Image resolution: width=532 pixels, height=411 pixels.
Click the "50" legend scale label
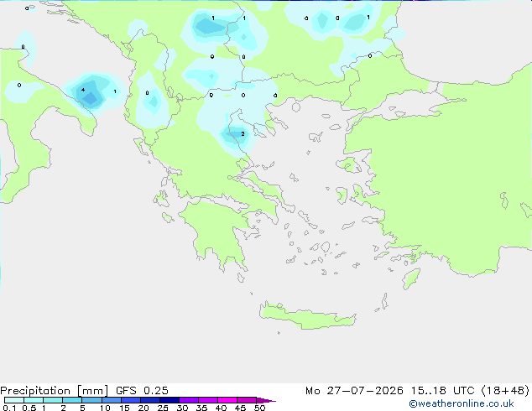coord(259,408)
